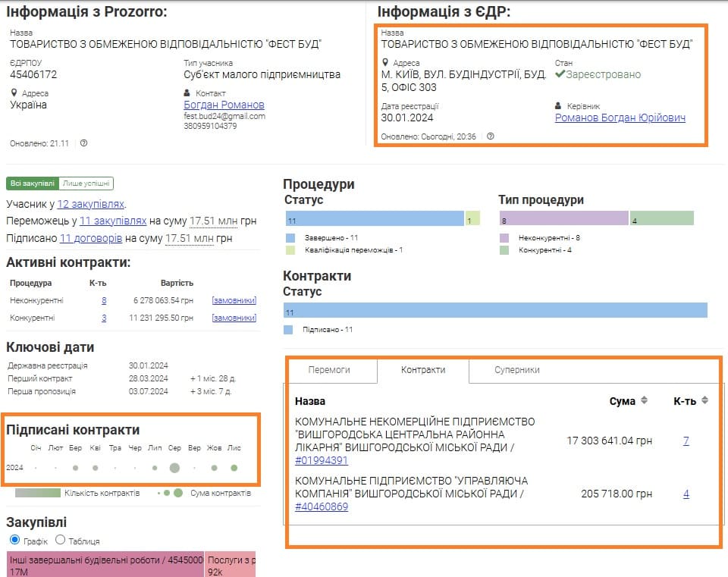Open director link Романов Богдан Юрійович

pos(620,118)
